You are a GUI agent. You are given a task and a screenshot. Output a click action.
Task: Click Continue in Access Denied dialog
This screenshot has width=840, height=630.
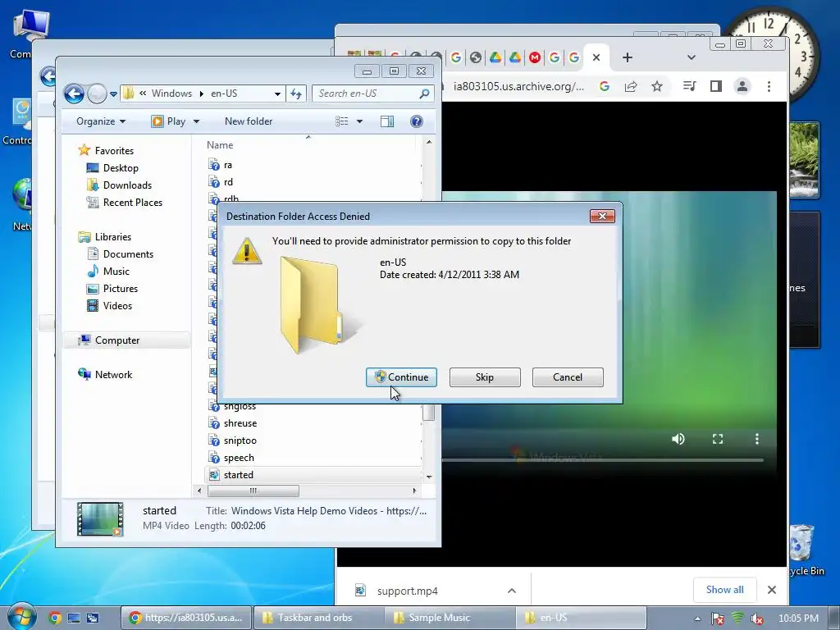point(401,377)
